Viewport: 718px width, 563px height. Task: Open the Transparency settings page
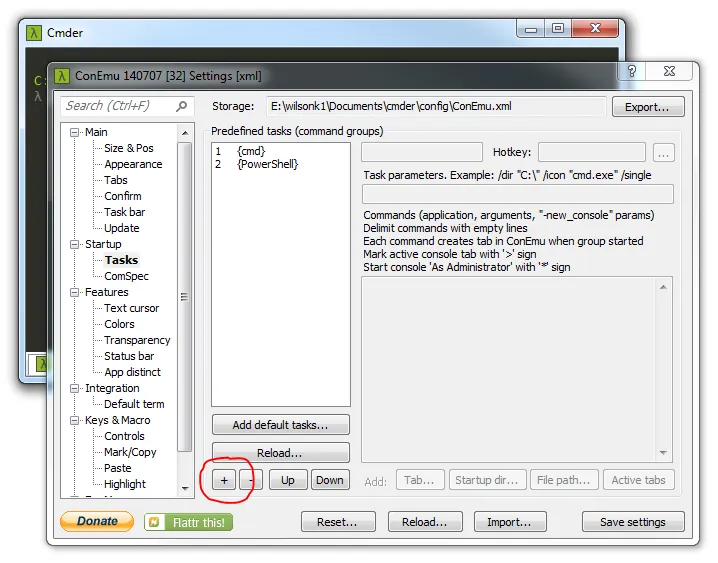(x=138, y=340)
